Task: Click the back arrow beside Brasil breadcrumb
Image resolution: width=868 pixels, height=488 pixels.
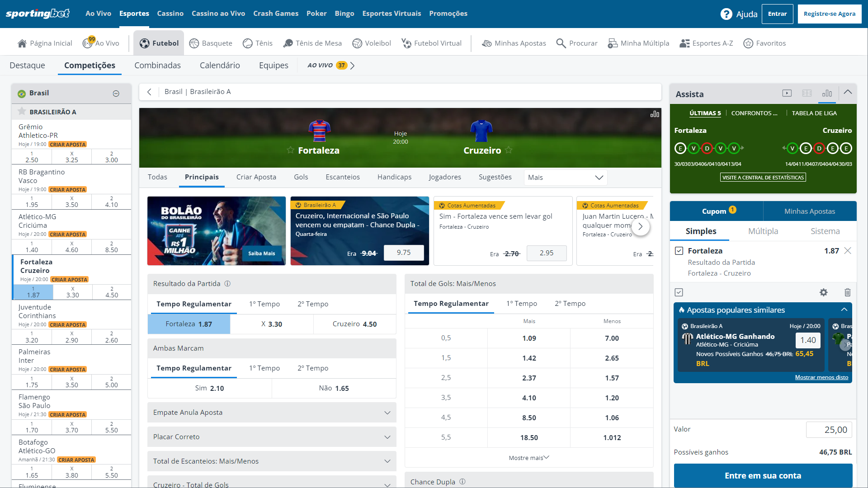Action: 149,92
